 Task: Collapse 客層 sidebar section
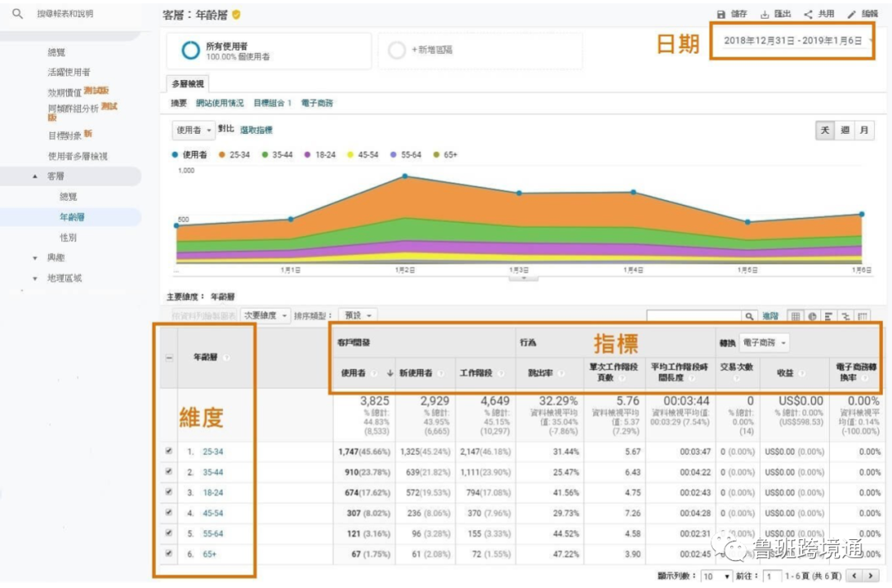[35, 176]
